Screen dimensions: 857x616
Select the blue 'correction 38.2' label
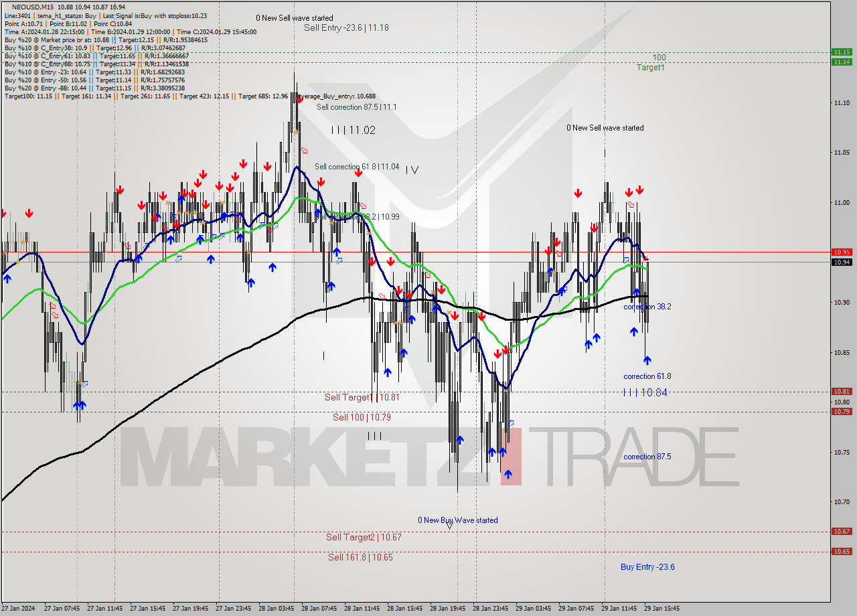pos(647,307)
